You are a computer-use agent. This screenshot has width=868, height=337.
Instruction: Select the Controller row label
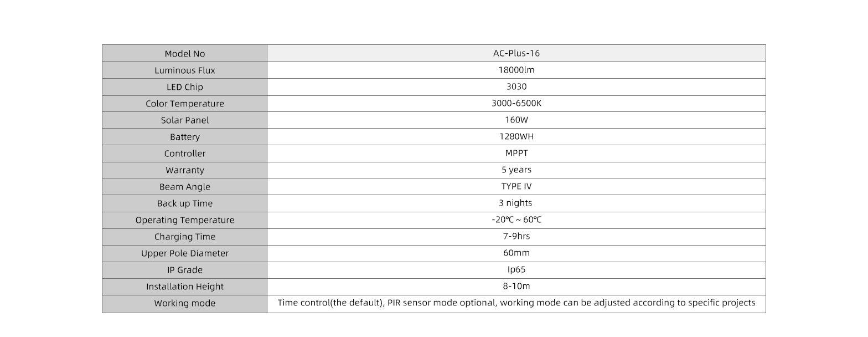184,154
